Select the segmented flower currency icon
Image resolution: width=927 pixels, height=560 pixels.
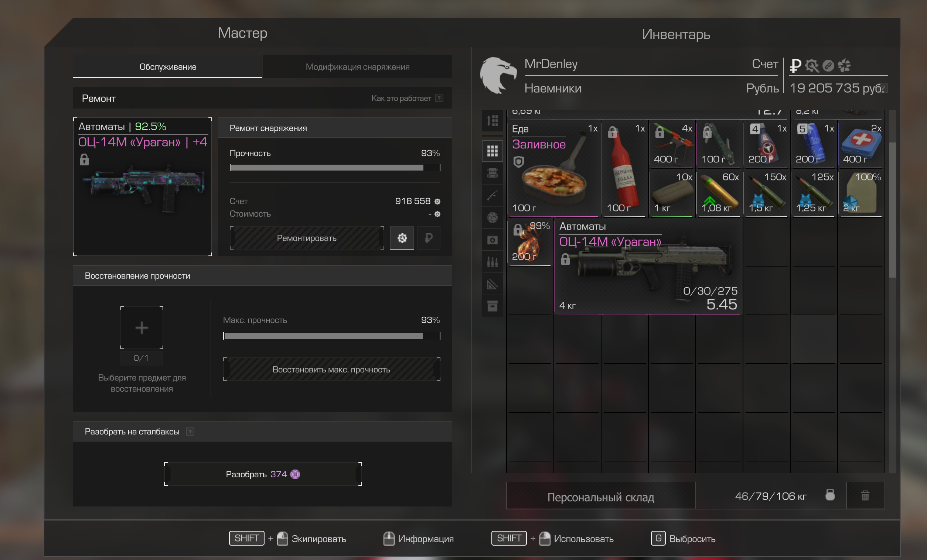(844, 66)
